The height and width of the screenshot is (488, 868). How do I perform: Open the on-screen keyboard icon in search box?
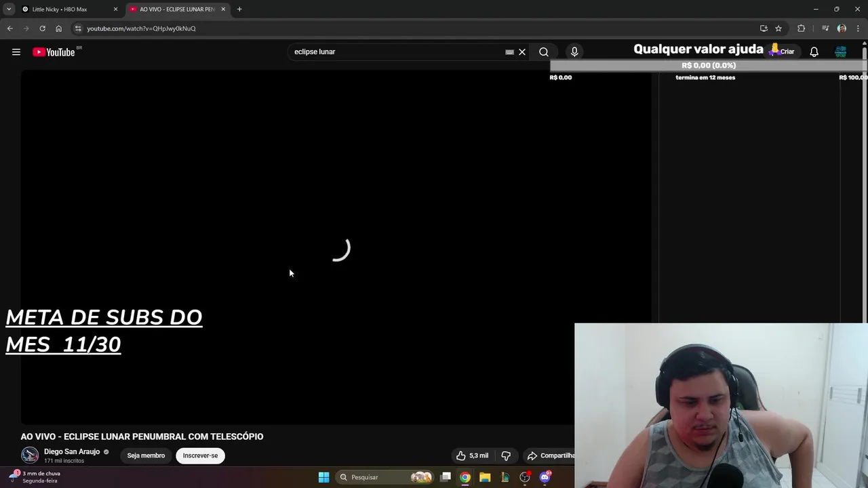coord(509,52)
